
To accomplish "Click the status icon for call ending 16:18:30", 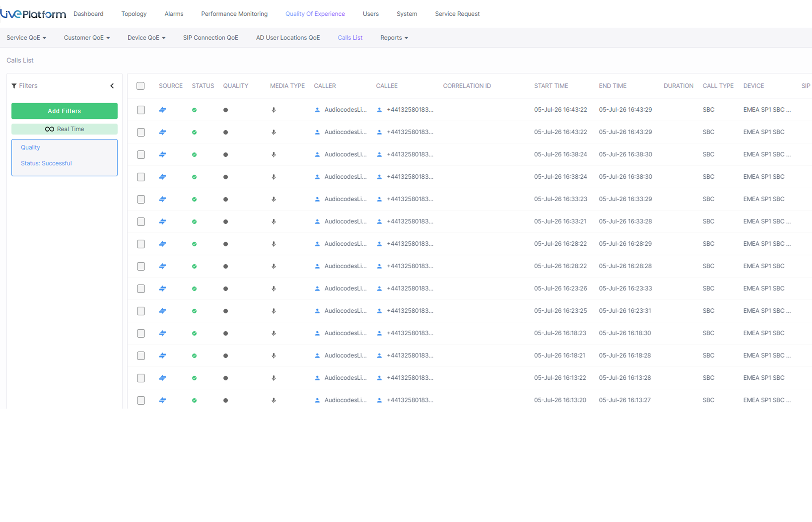I will [194, 333].
